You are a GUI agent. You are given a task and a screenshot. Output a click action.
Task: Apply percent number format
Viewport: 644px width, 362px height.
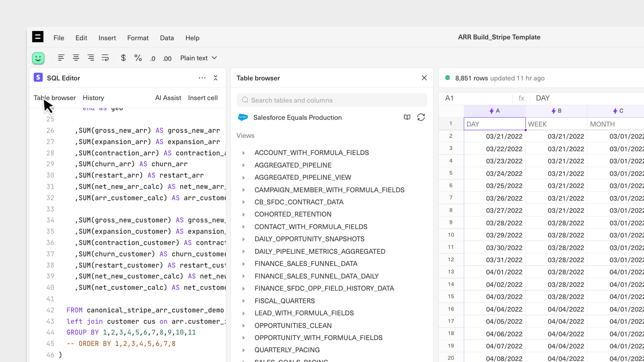[138, 58]
